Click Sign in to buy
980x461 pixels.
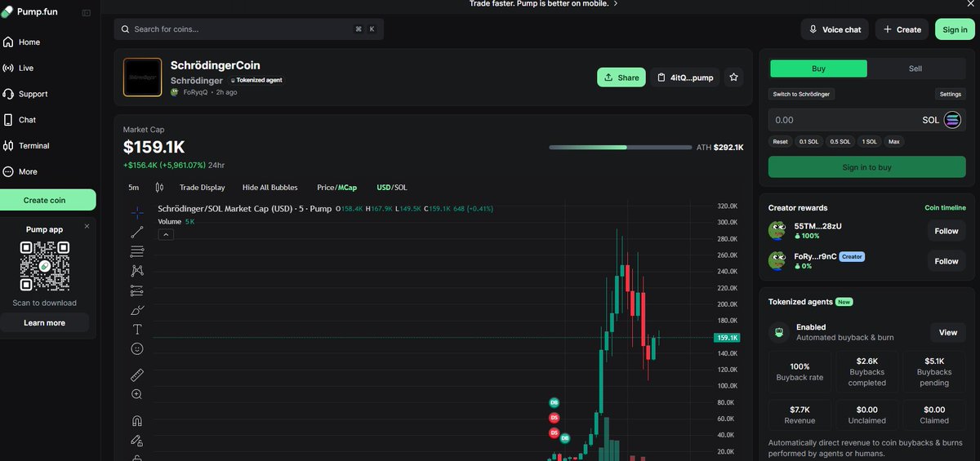click(x=866, y=167)
